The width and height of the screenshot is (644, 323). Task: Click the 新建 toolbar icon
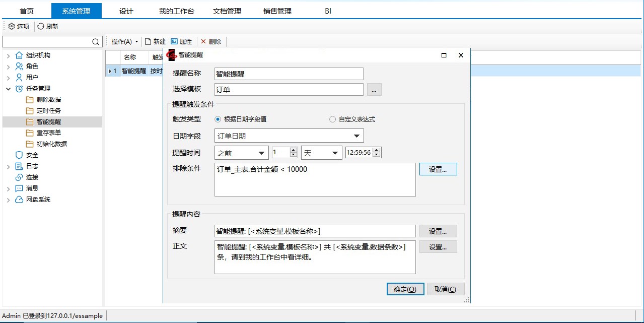coord(148,41)
